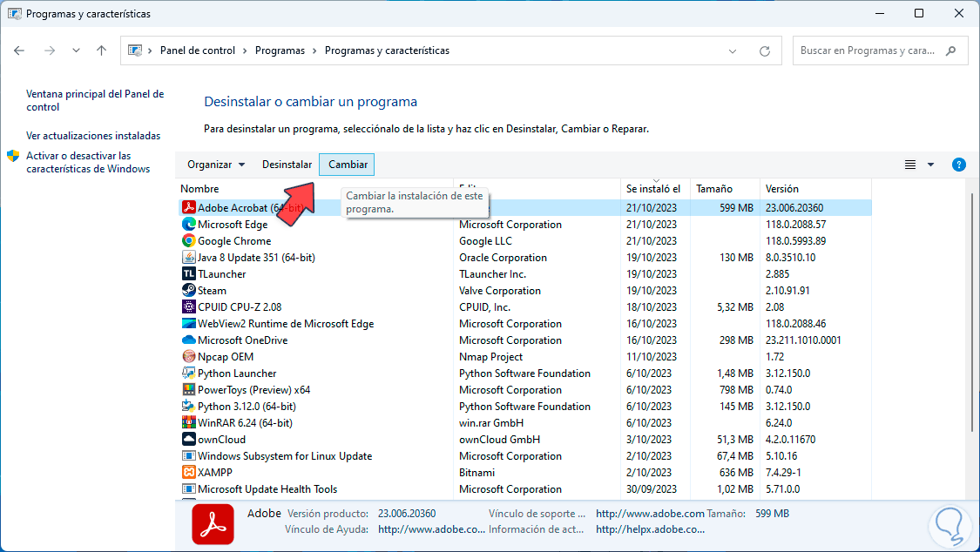Click Programas y características breadcrumb
The height and width of the screenshot is (552, 980).
click(x=387, y=50)
